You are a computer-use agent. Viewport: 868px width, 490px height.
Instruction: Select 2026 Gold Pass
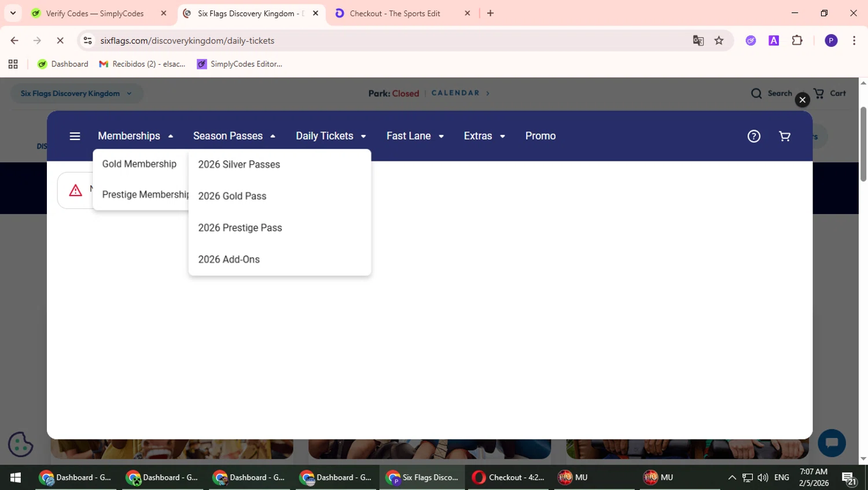click(x=232, y=196)
